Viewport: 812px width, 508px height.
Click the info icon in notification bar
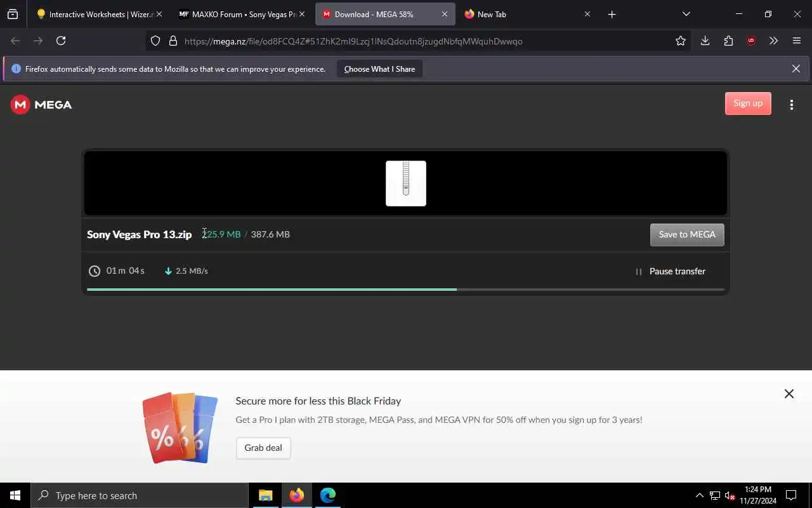tap(16, 69)
